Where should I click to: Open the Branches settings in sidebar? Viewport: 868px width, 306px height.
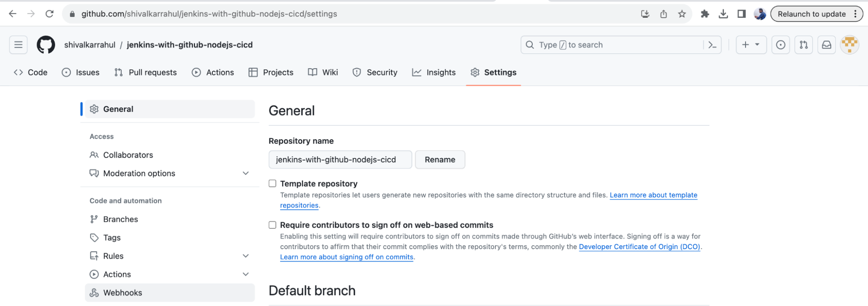pos(120,219)
